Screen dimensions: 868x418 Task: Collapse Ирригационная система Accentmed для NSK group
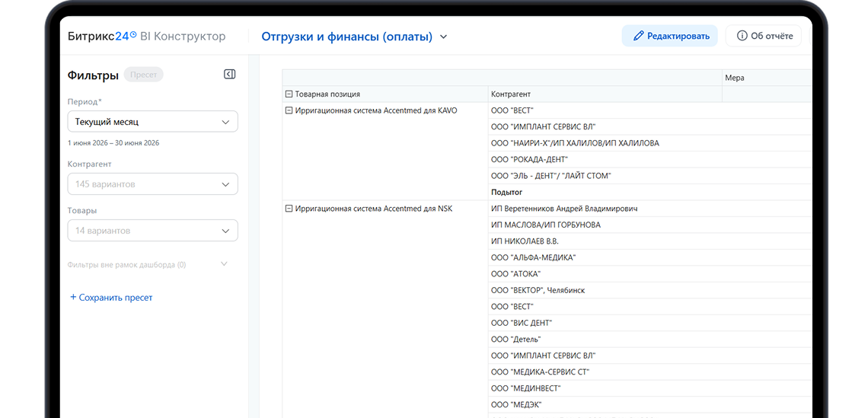pyautogui.click(x=289, y=209)
